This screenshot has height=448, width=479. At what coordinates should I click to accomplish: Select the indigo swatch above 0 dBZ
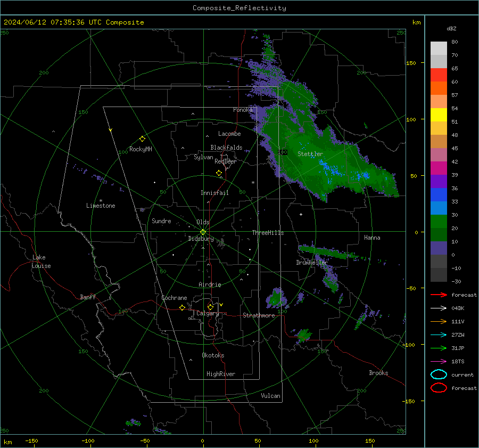coord(439,248)
